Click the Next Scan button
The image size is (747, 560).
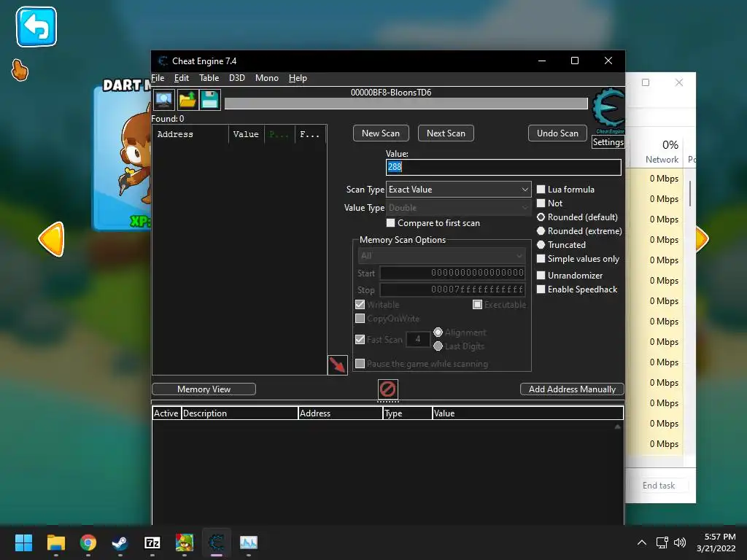[446, 133]
